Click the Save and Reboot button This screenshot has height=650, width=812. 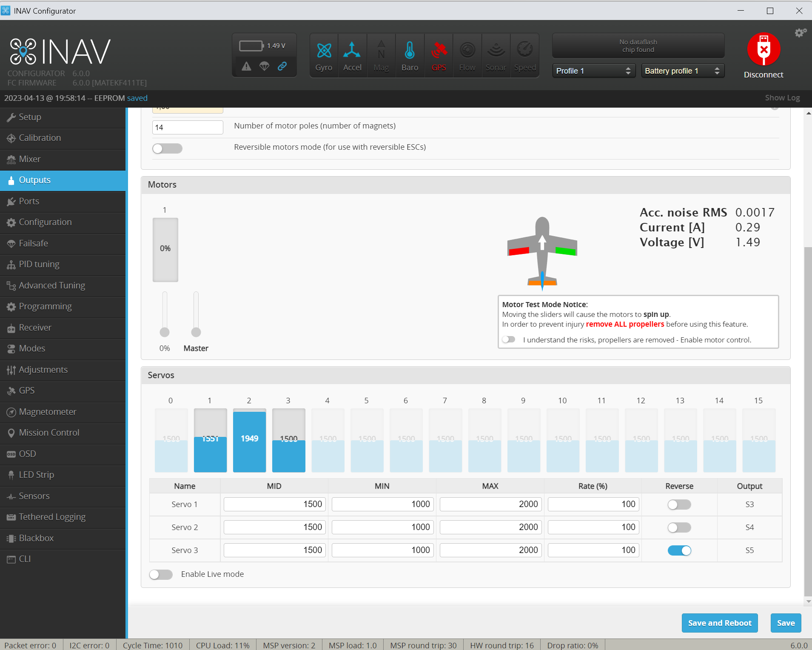(x=719, y=623)
